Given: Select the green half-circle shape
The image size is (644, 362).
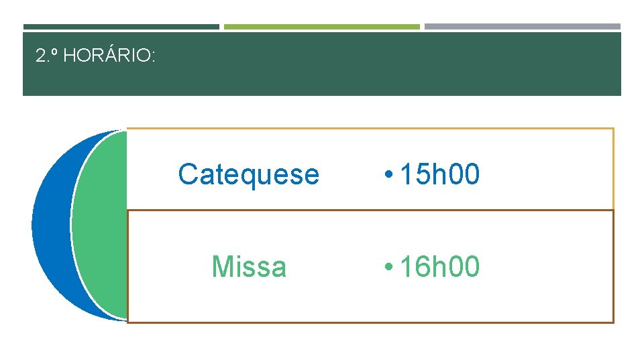Looking at the screenshot, I should click(101, 225).
